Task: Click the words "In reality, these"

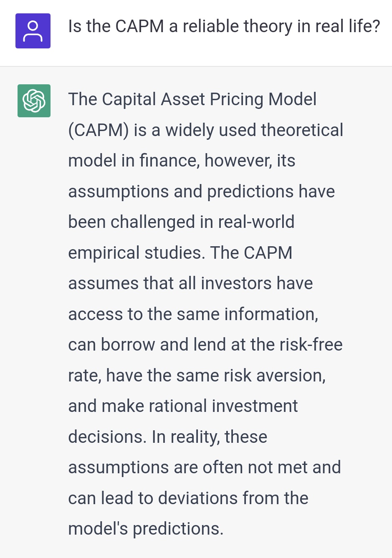Action: (210, 437)
